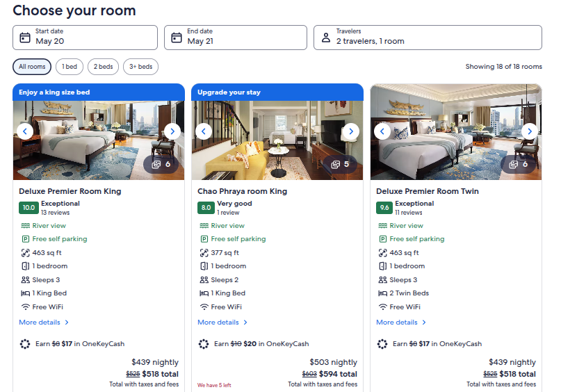Filter rooms by 3+ beds
The image size is (561, 392).
[x=140, y=67]
